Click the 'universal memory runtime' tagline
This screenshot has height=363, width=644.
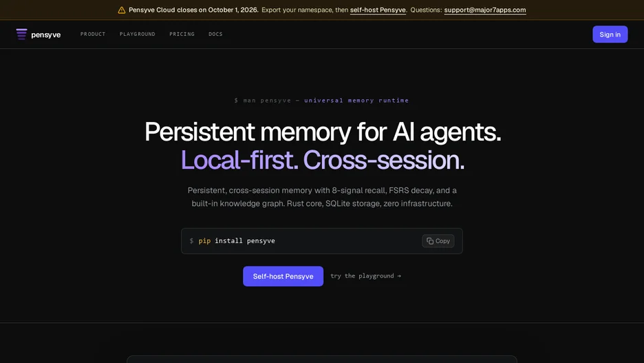click(x=356, y=101)
